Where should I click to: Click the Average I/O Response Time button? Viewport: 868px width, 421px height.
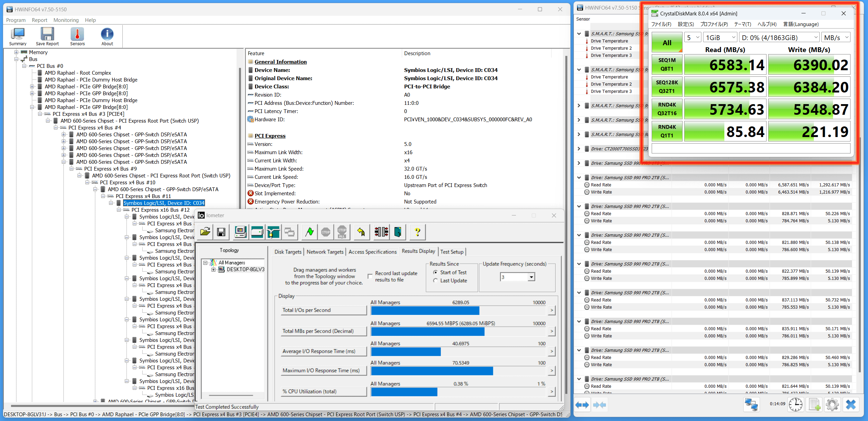[324, 351]
